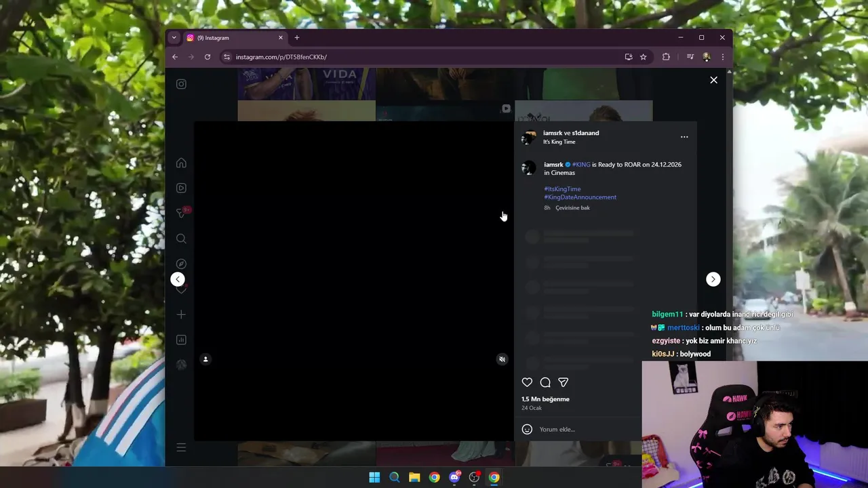This screenshot has width=868, height=488.
Task: Open the Chrome profile avatar
Action: [x=707, y=57]
